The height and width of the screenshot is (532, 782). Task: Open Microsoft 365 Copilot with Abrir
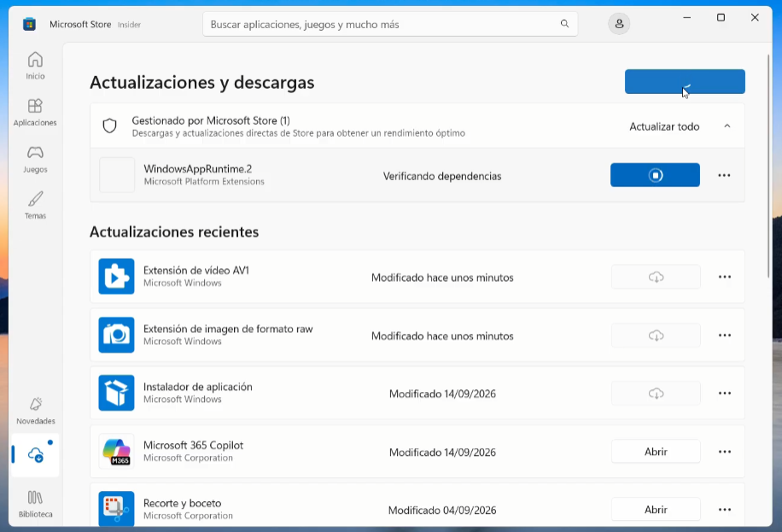tap(656, 452)
